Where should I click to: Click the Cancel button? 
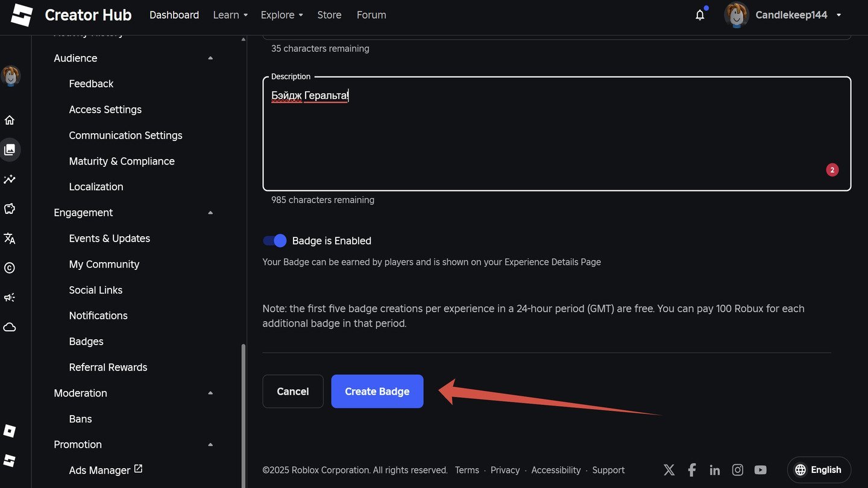293,392
